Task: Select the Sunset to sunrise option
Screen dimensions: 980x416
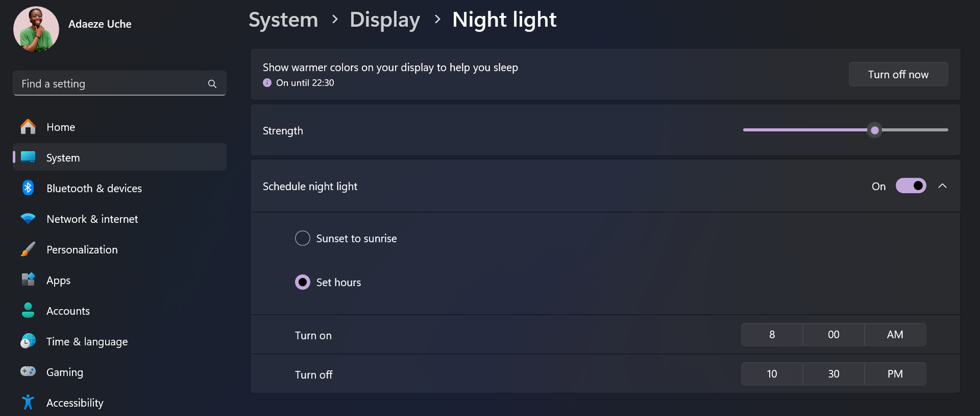Action: coord(302,238)
